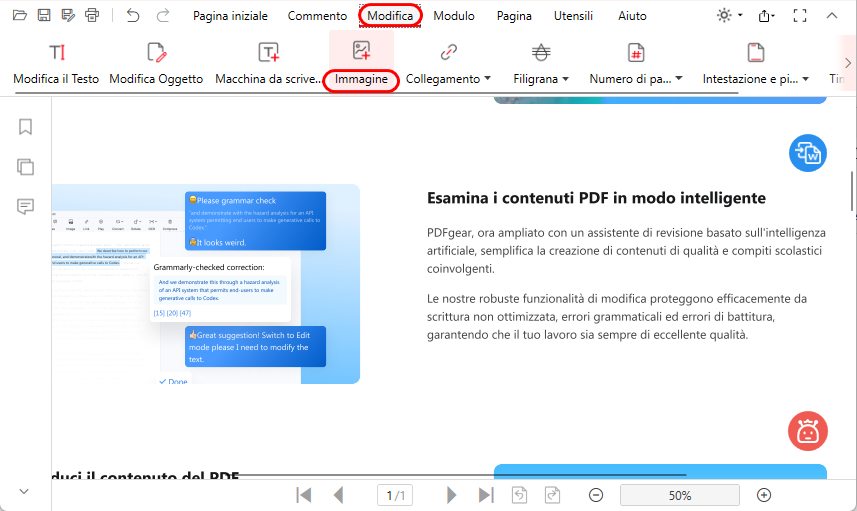Click the blue convert to Word button
The image size is (857, 511).
coord(807,153)
